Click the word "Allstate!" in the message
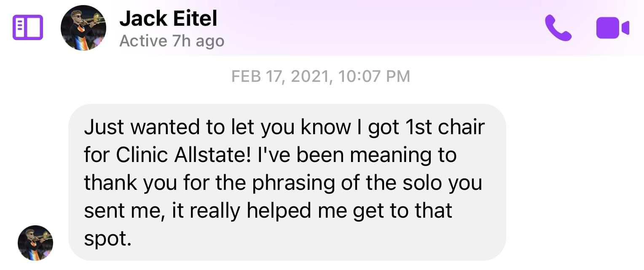This screenshot has height=270, width=644. [x=214, y=155]
